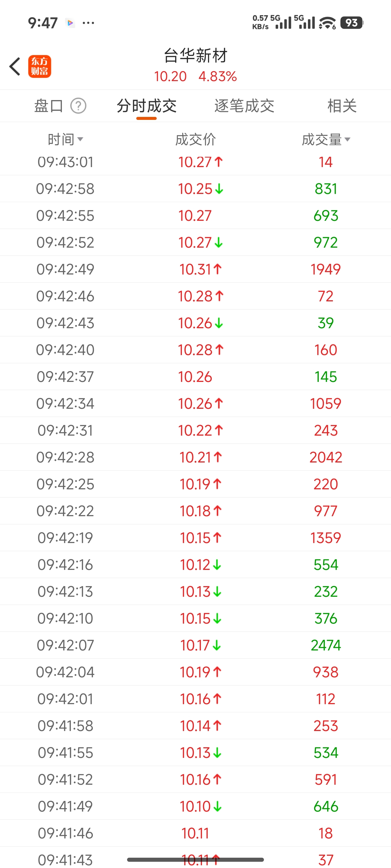The width and height of the screenshot is (391, 868).
Task: Tap the up arrow beside 10.31 price
Action: (217, 269)
